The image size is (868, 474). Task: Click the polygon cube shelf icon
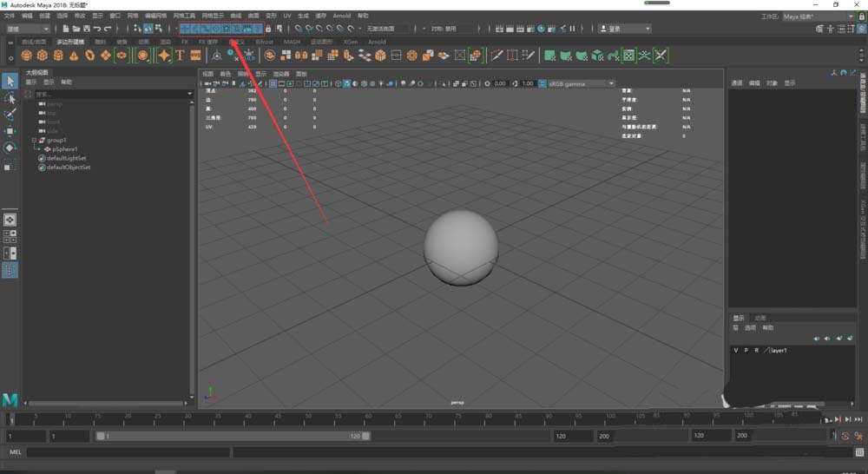click(43, 56)
